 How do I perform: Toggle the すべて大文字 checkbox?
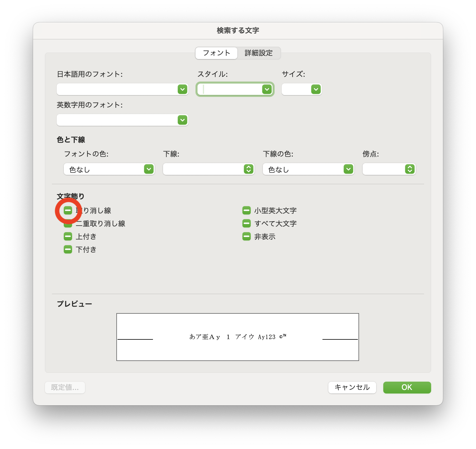[247, 224]
